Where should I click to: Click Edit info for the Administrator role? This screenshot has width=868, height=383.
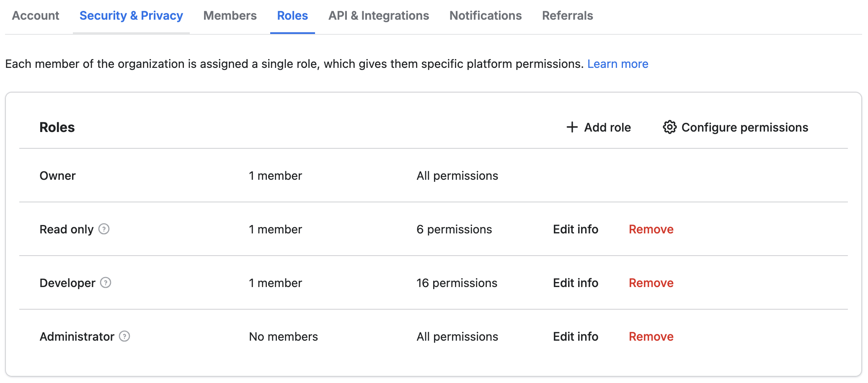click(x=575, y=336)
